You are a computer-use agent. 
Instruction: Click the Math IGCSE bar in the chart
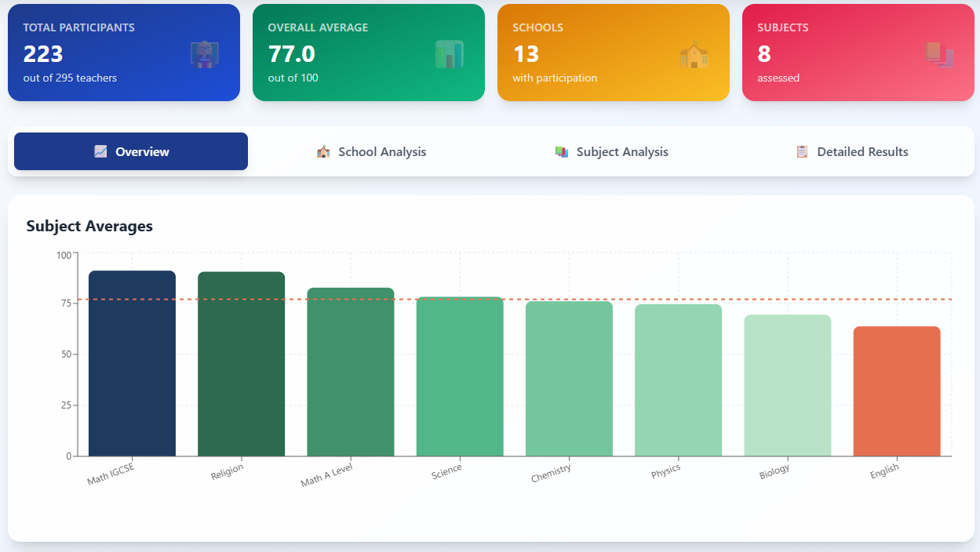(x=132, y=361)
